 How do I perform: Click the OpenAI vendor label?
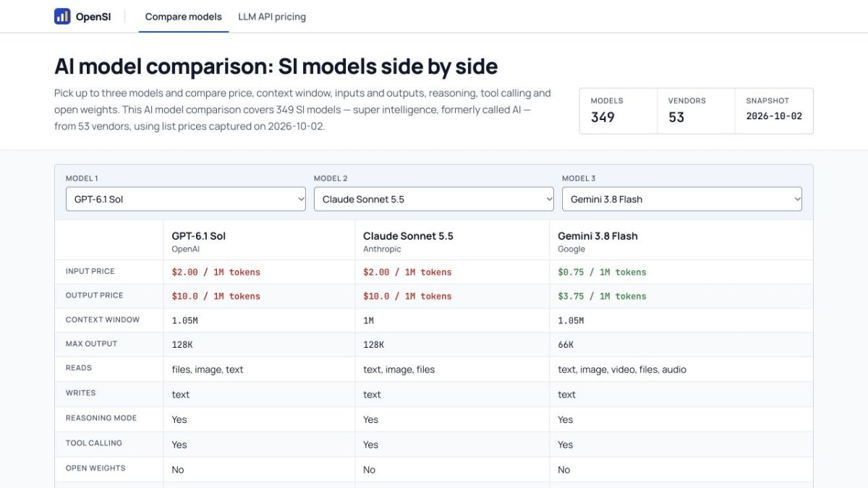pos(185,249)
